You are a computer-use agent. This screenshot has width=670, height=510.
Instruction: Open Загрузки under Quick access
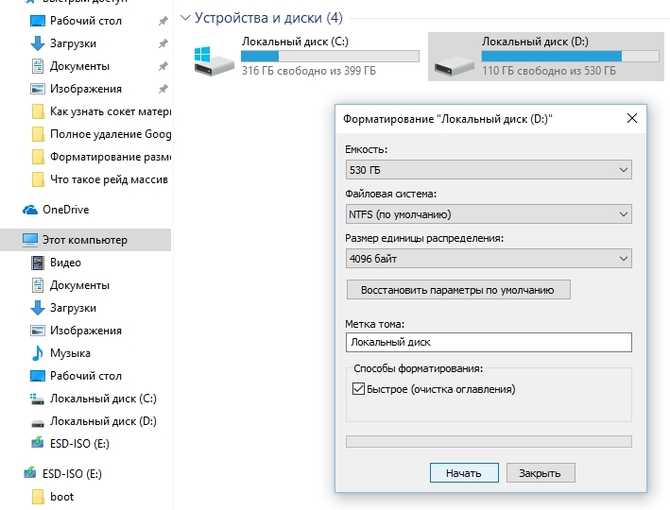click(63, 44)
